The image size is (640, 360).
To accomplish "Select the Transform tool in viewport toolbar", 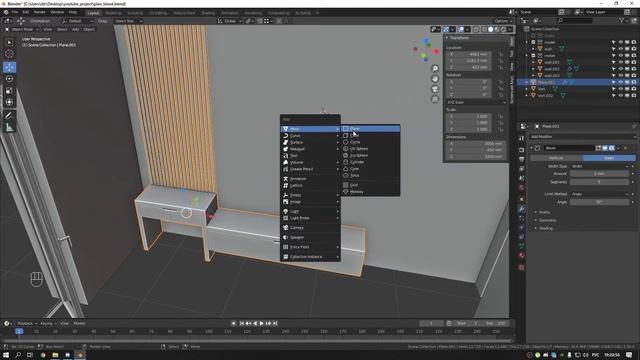I will pos(9,102).
